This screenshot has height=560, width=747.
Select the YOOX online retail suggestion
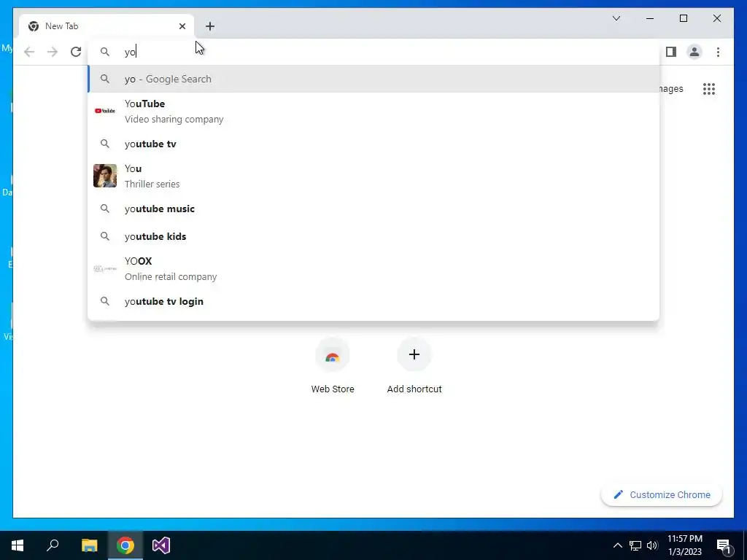click(x=374, y=268)
